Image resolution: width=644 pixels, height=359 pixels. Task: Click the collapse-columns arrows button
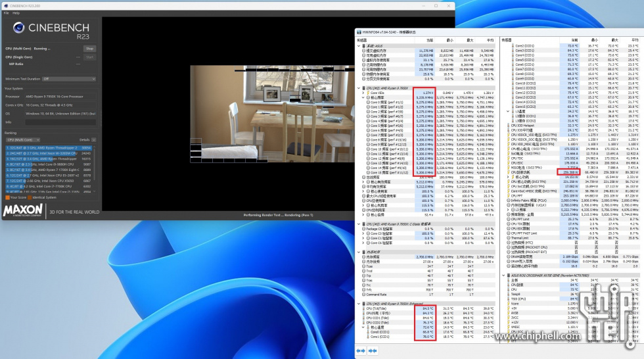373,351
